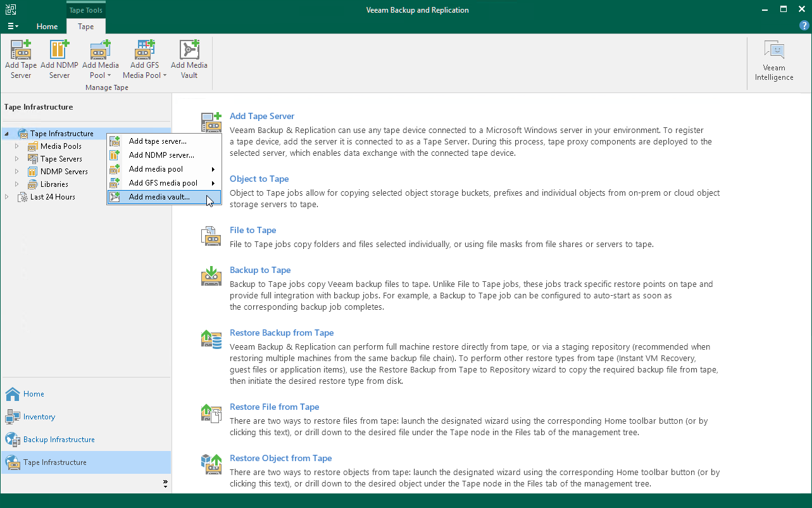The height and width of the screenshot is (508, 812).
Task: Click the Backup to Tape icon
Action: point(211,276)
